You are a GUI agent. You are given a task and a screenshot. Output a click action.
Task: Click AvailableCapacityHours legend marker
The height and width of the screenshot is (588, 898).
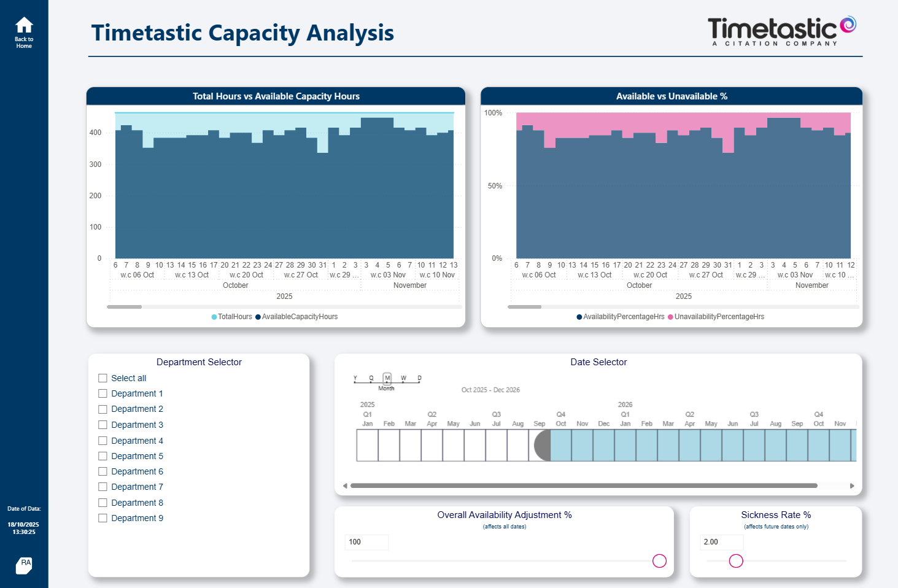[258, 317]
